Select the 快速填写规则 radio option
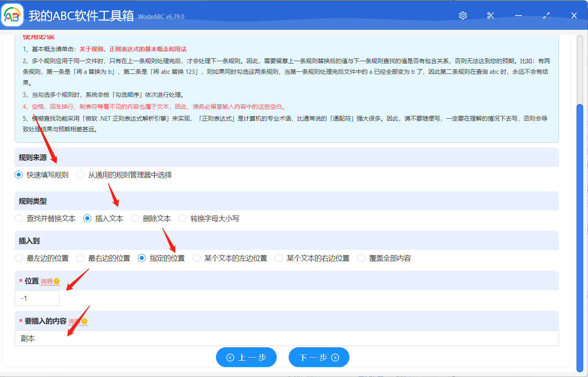The width and height of the screenshot is (588, 377). coord(19,175)
